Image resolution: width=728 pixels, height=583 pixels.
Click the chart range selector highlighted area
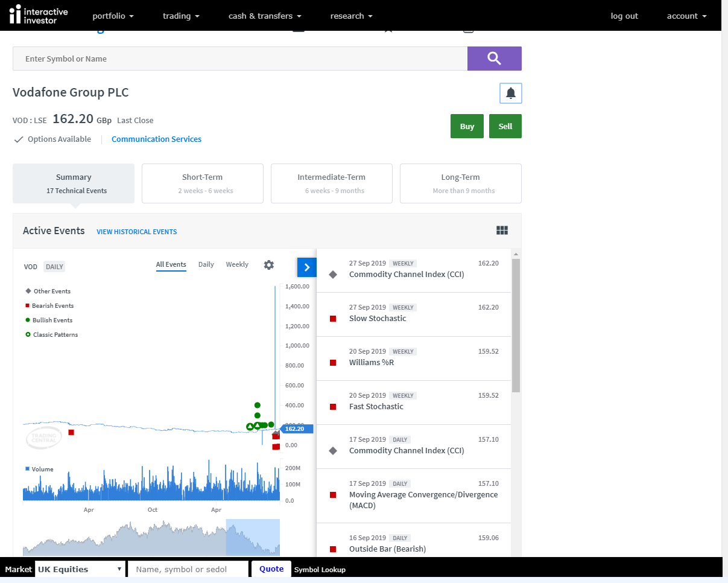click(253, 537)
